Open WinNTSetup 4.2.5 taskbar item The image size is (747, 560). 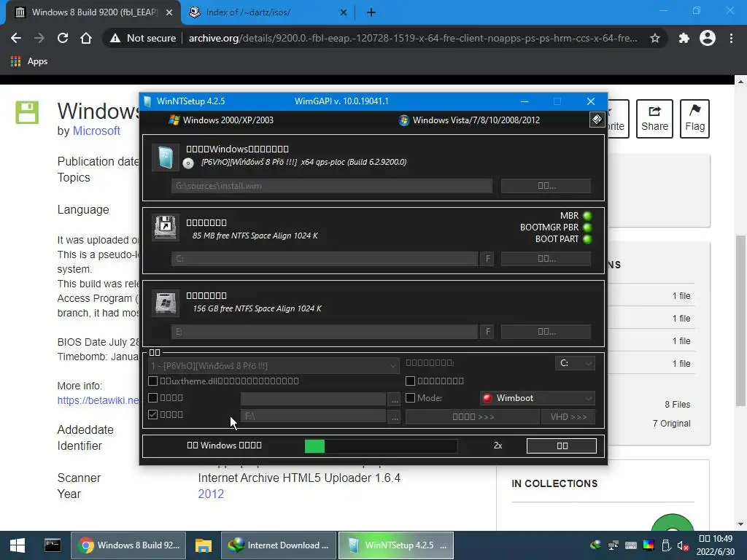[x=396, y=545]
